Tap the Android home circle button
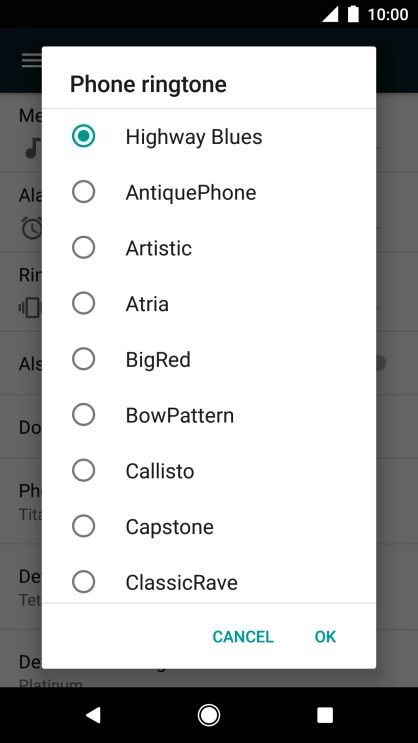The width and height of the screenshot is (418, 743). [x=209, y=715]
